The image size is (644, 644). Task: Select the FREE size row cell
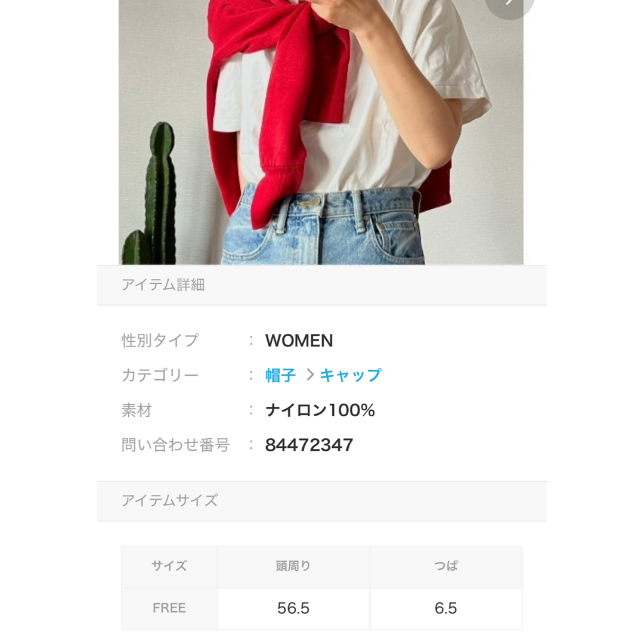pos(169,608)
